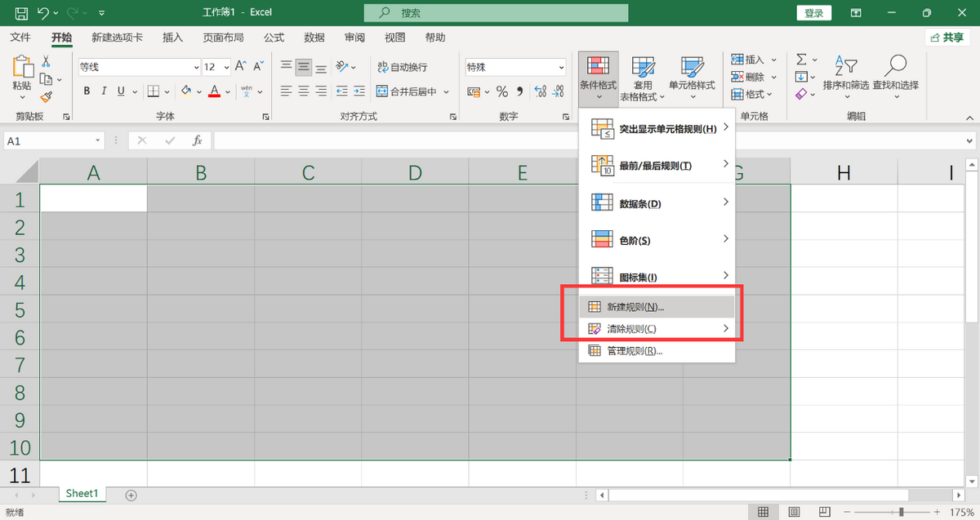The image size is (980, 520).
Task: Expand 最前/最后规则 submenu
Action: click(657, 165)
